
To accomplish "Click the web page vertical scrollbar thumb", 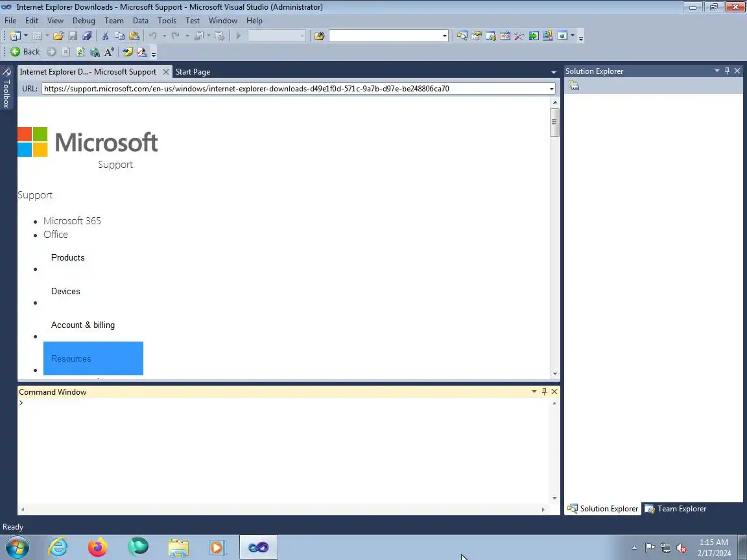I will pos(554,122).
